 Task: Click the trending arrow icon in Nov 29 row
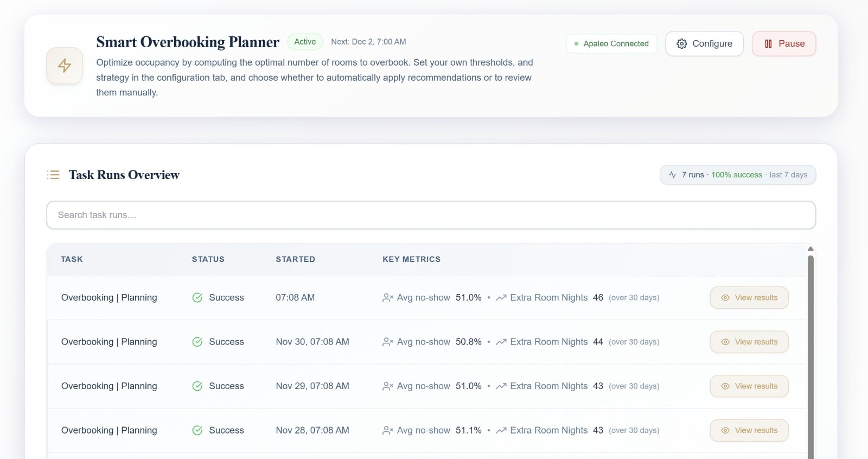(x=501, y=386)
